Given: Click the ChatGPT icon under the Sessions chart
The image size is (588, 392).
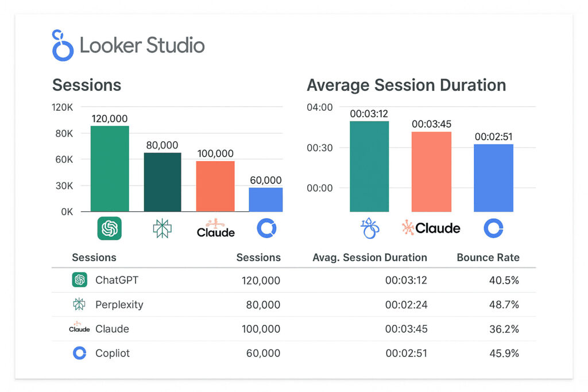Looking at the screenshot, I should pyautogui.click(x=110, y=228).
